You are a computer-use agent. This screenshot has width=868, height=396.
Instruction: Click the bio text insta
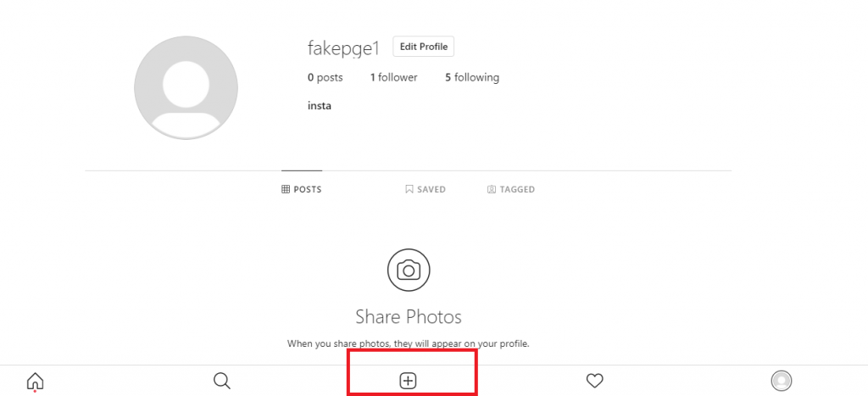tap(320, 106)
